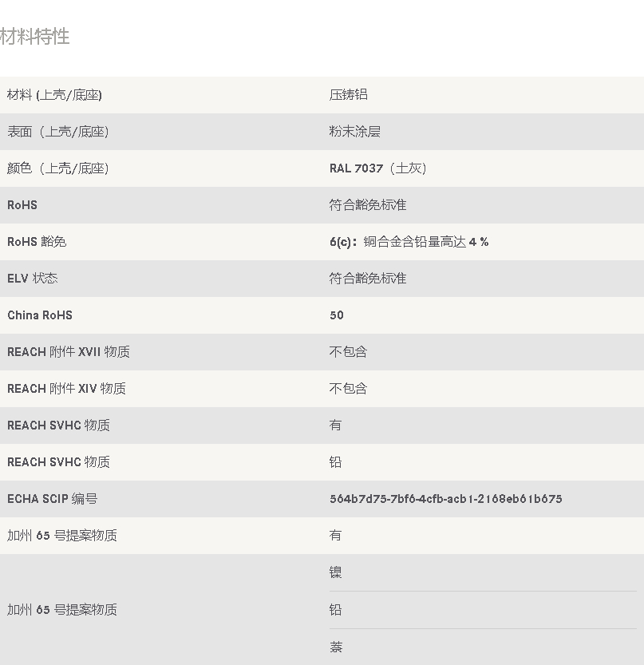This screenshot has width=644, height=665.
Task: Click the 加州 65 号提案物质 有 value
Action: (x=335, y=536)
